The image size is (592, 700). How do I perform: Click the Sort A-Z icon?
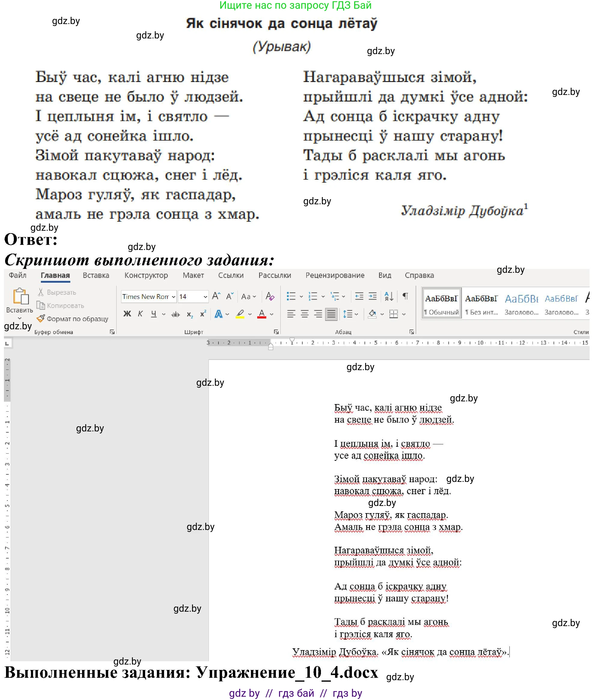pos(389,297)
